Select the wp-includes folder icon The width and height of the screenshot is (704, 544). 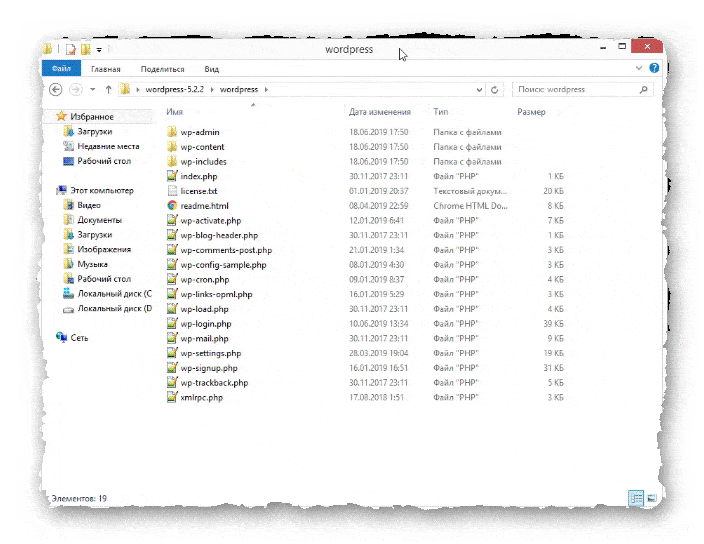click(x=172, y=162)
